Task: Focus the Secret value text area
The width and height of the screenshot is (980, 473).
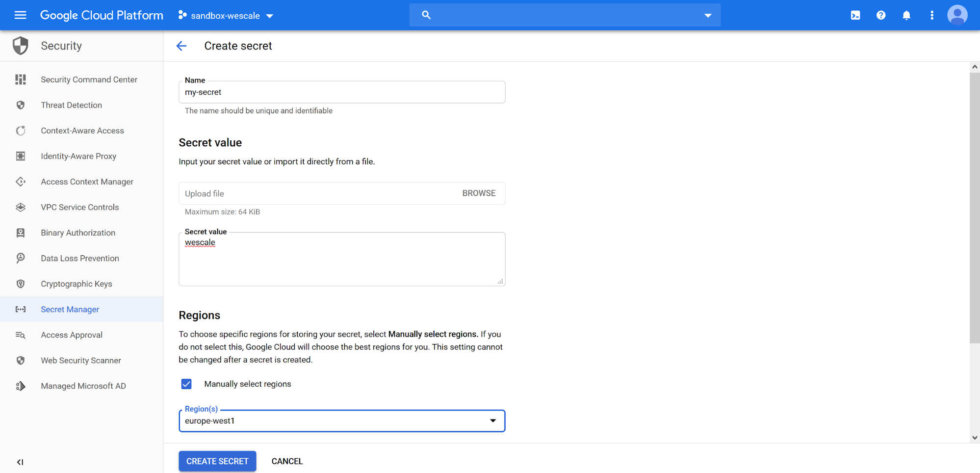Action: (x=342, y=259)
